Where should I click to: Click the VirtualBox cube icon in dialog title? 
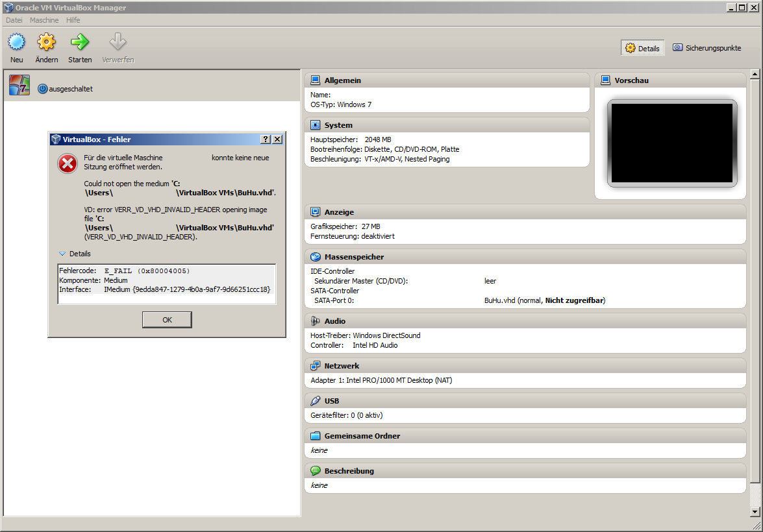coord(56,139)
